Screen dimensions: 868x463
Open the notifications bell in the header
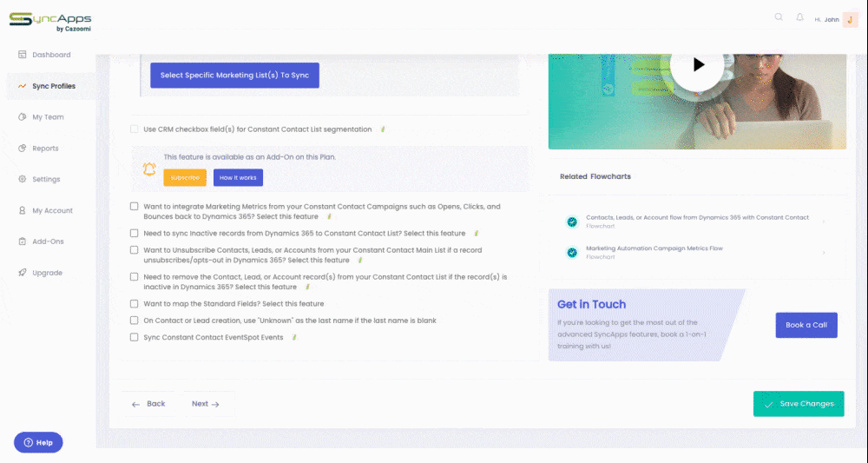pos(800,17)
